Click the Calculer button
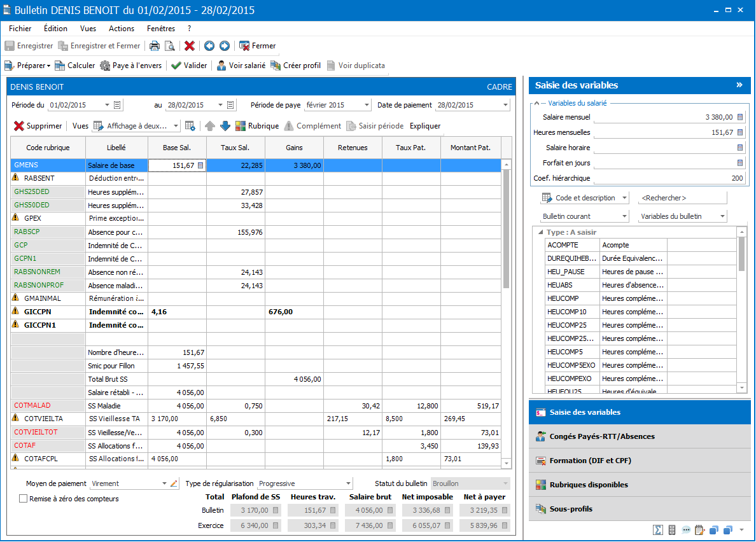756x542 pixels. pos(75,66)
